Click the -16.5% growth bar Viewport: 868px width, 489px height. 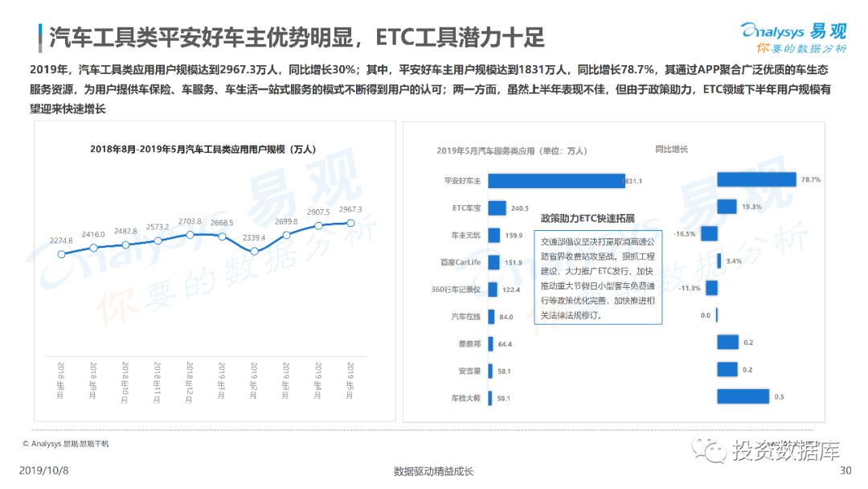709,234
